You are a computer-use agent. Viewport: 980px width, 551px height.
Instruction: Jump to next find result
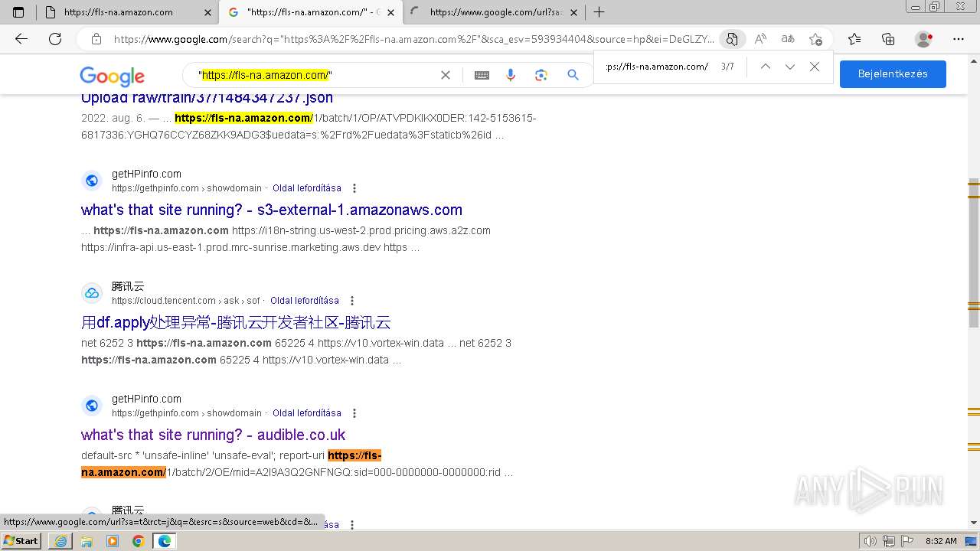click(790, 67)
